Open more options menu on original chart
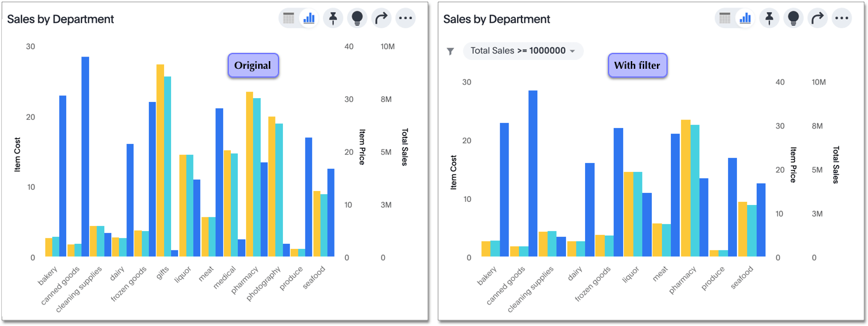868x326 pixels. (x=406, y=18)
